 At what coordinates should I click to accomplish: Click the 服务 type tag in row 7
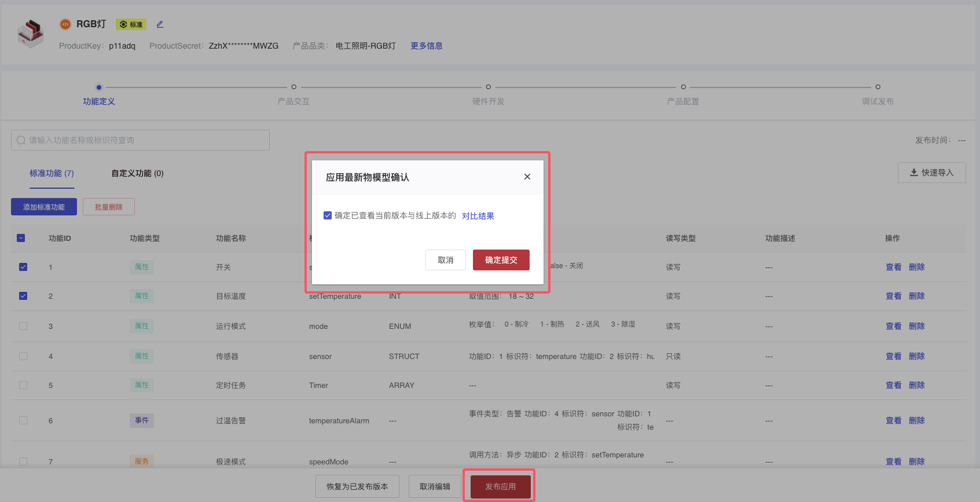point(142,461)
